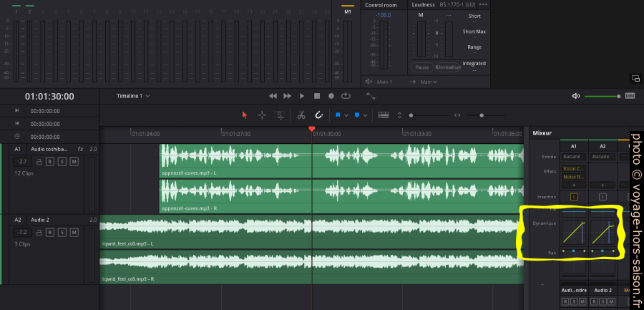
Task: Open mixer A2 Entrée Aucune dropdown
Action: (602, 157)
